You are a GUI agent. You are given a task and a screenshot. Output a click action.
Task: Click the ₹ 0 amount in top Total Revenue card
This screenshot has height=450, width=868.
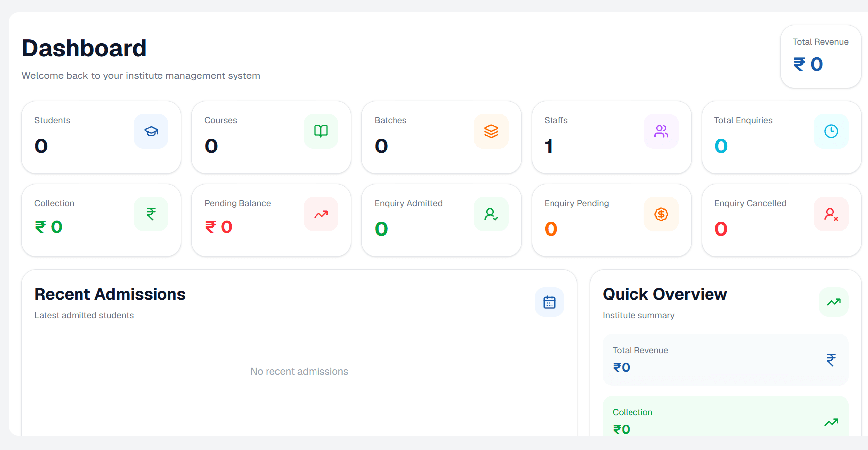pos(808,64)
